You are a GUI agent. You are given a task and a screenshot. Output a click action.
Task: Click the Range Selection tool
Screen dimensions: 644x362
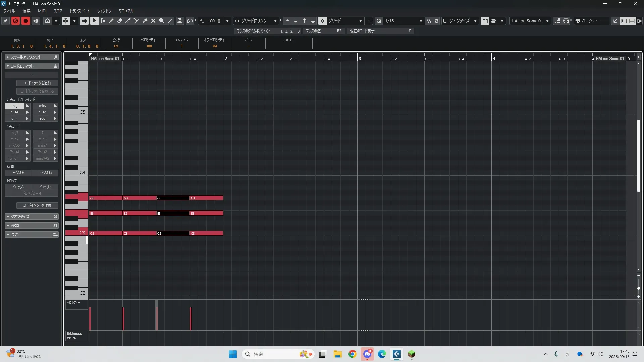pos(103,21)
